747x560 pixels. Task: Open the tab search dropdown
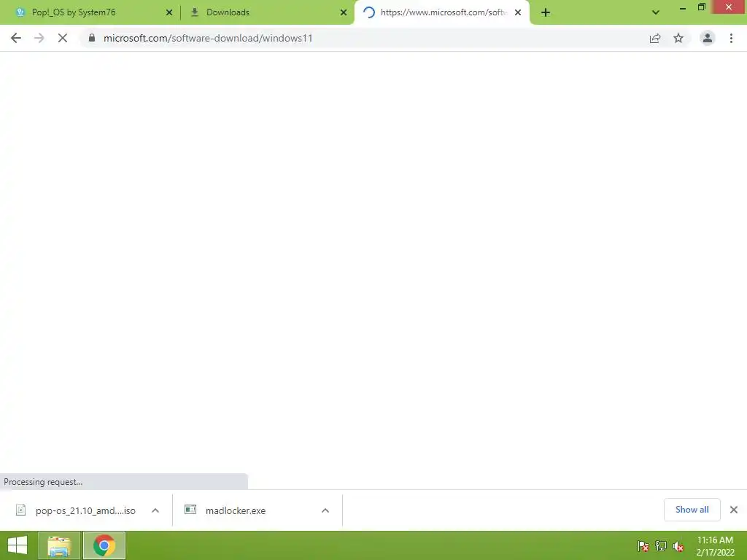pyautogui.click(x=656, y=12)
